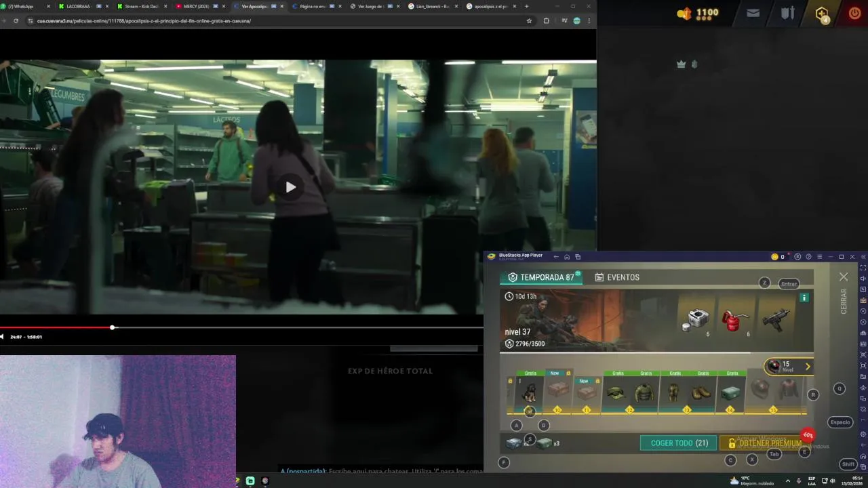This screenshot has height=488, width=868.
Task: Click the Espacio keymap button
Action: point(840,422)
